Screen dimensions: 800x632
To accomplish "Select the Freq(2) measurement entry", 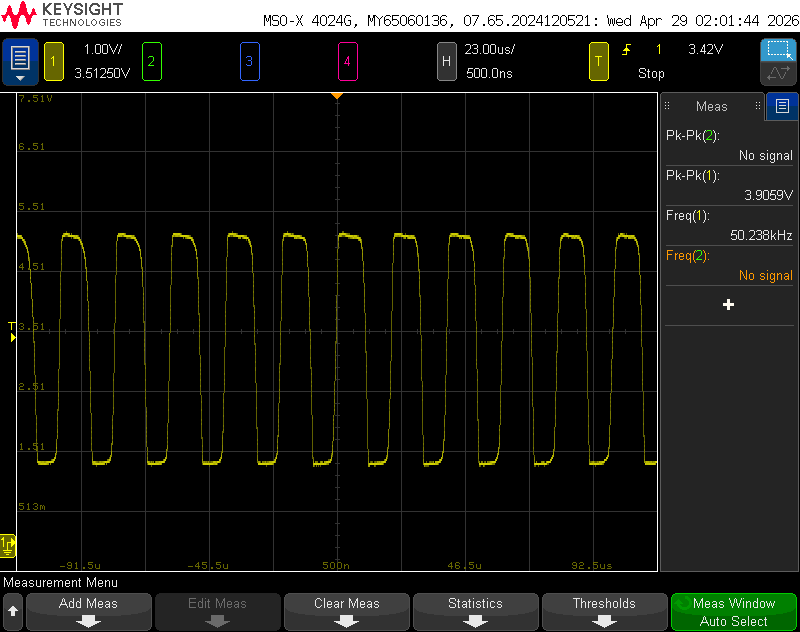I will (729, 265).
